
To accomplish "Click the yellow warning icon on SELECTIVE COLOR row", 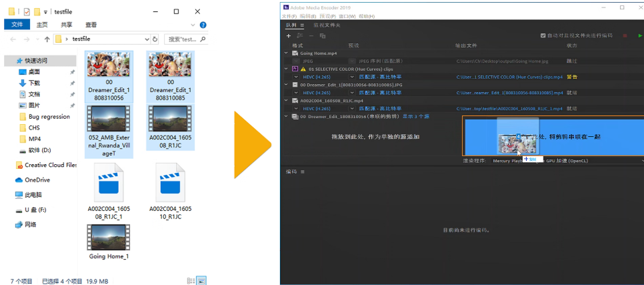I will pos(303,69).
